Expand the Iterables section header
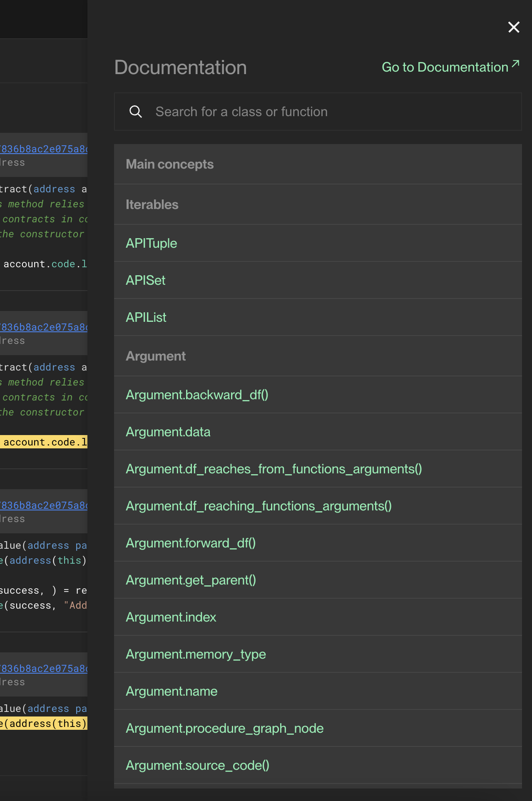The width and height of the screenshot is (532, 801). [x=152, y=205]
